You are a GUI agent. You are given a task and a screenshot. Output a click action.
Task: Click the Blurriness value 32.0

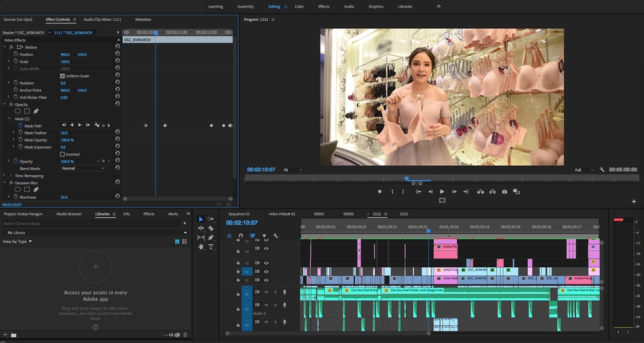click(x=64, y=197)
